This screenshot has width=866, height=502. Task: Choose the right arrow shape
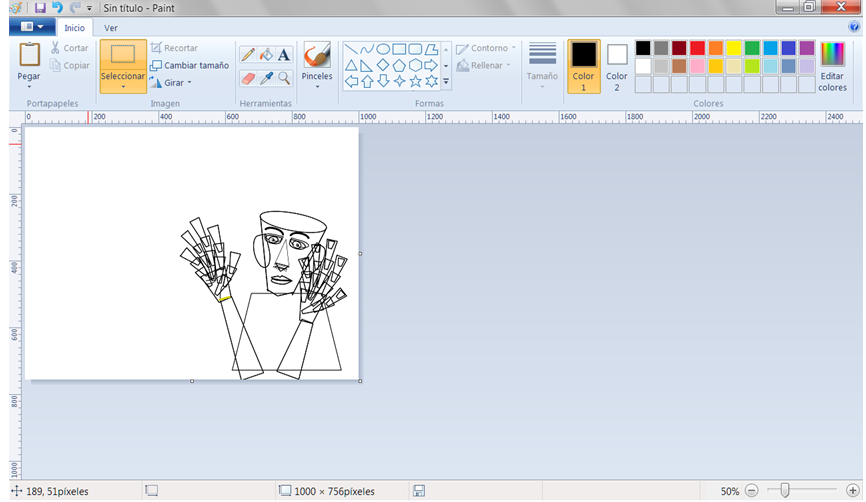point(431,66)
